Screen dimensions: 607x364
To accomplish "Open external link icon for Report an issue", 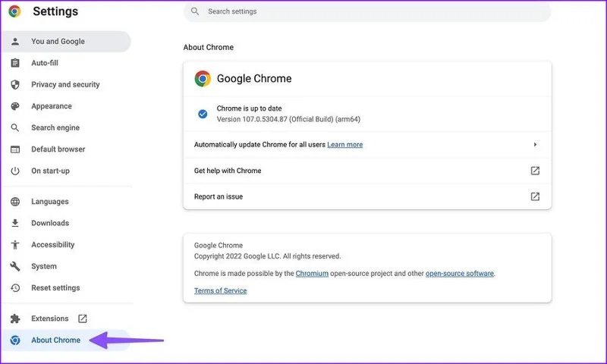I will pos(535,196).
